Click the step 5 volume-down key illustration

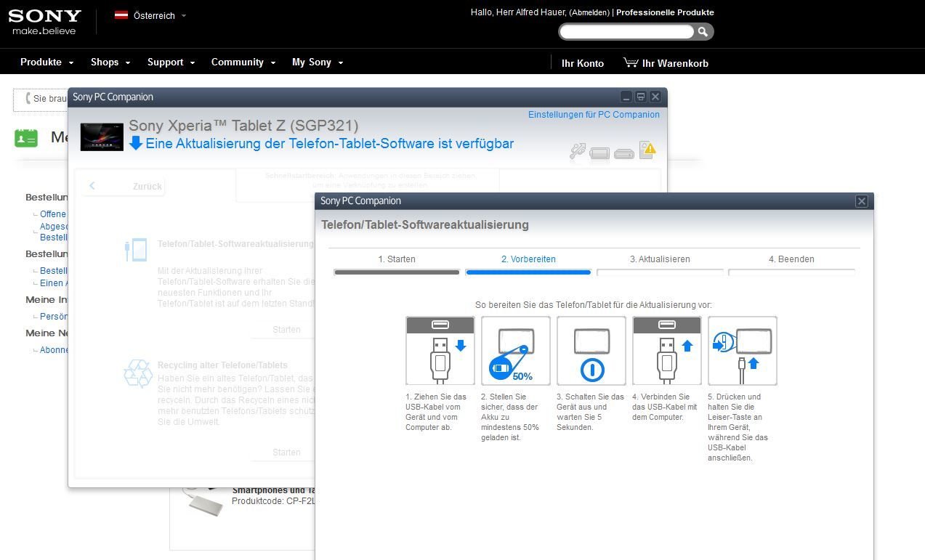point(743,351)
